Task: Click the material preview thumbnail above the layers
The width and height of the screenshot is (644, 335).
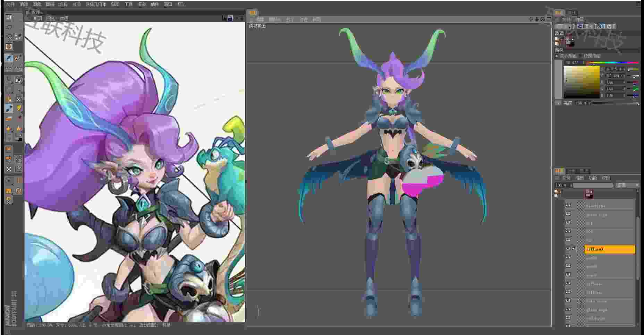Action: pos(589,194)
